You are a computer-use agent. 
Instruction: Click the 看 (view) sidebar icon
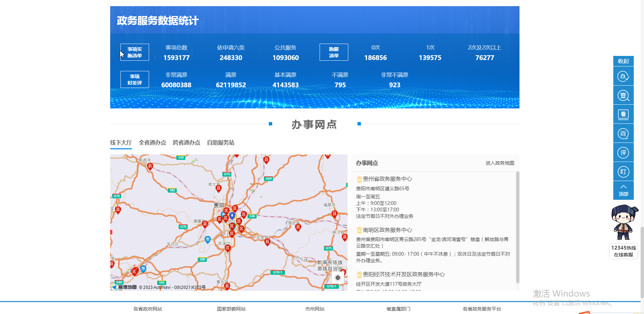pos(623,114)
